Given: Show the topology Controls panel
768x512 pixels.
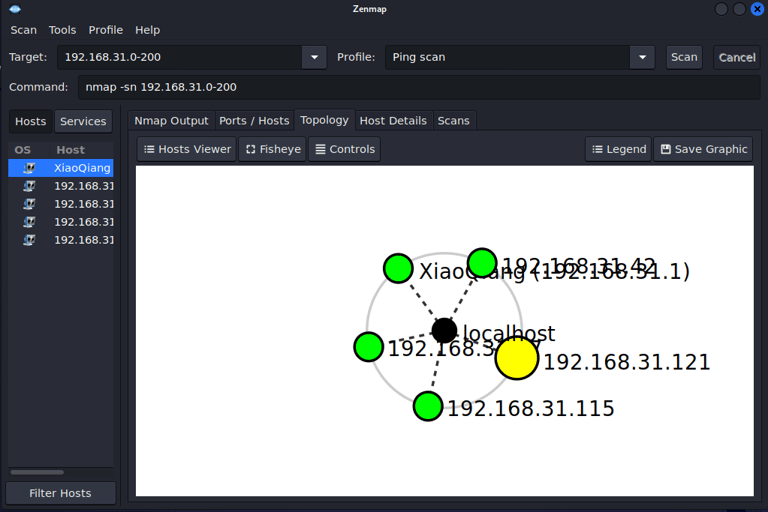Looking at the screenshot, I should click(x=345, y=149).
